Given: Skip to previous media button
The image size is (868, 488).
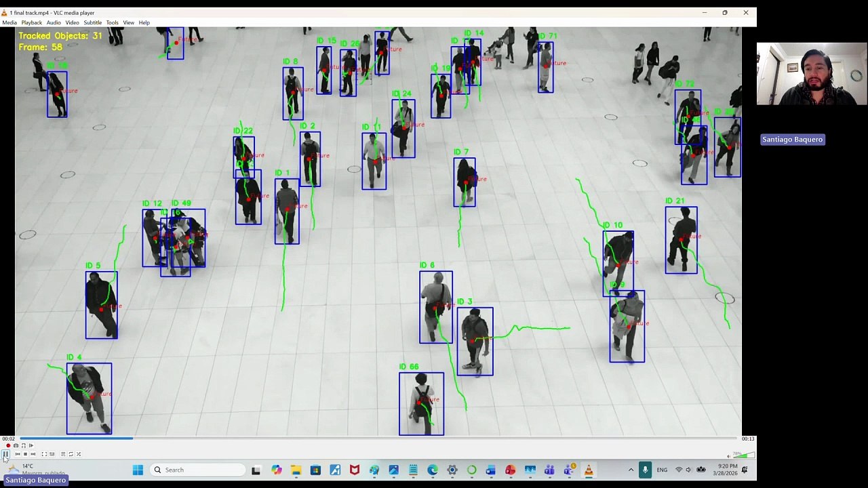Looking at the screenshot, I should (x=18, y=454).
